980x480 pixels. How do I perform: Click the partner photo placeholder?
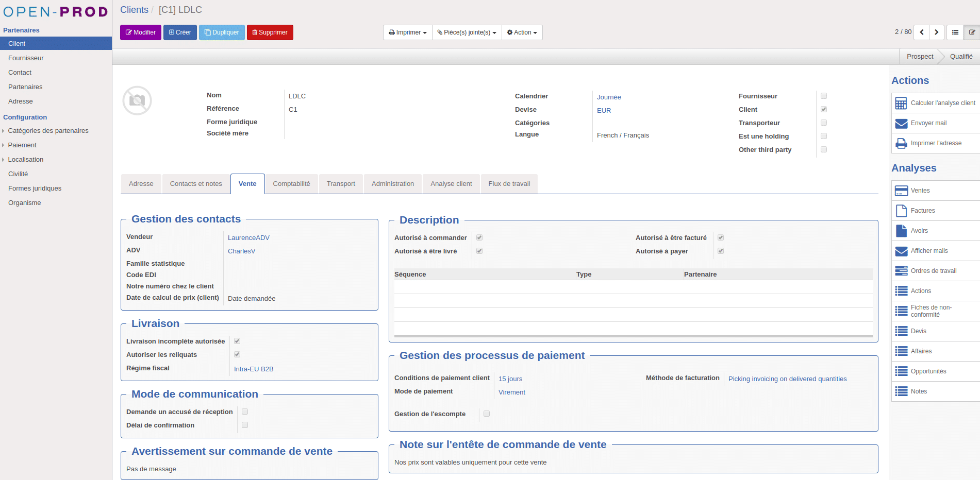click(137, 100)
